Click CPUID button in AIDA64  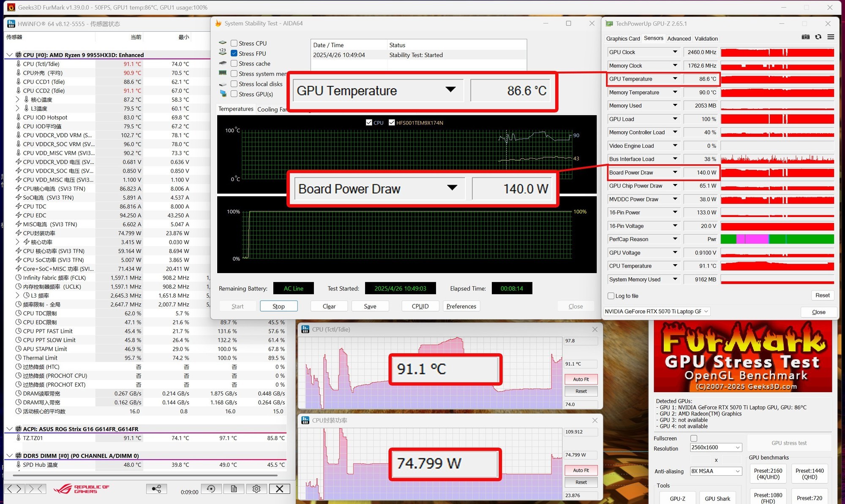(420, 306)
